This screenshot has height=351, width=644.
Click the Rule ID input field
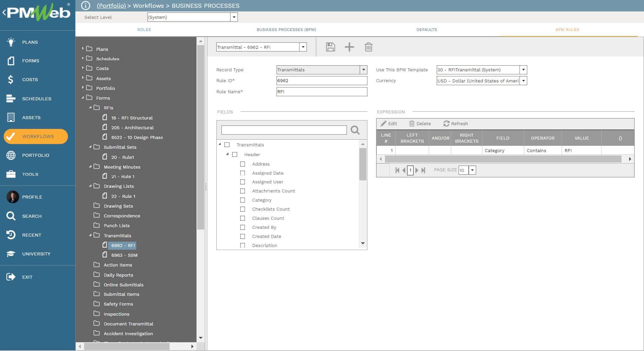pyautogui.click(x=322, y=80)
